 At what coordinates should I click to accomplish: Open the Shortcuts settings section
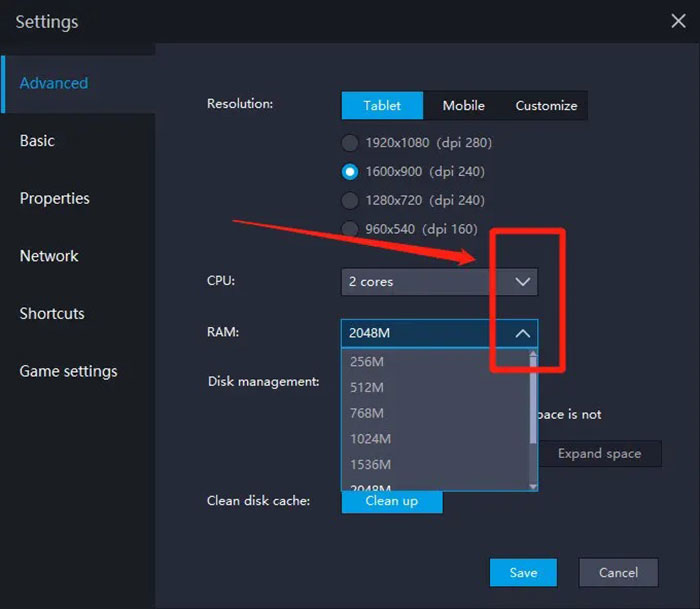click(x=52, y=313)
